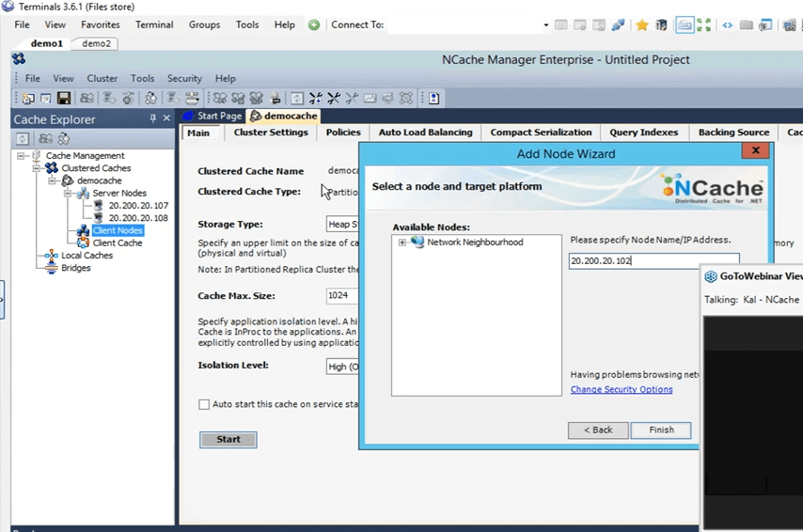The width and height of the screenshot is (803, 532).
Task: Collapse the democache tree node
Action: coord(52,180)
